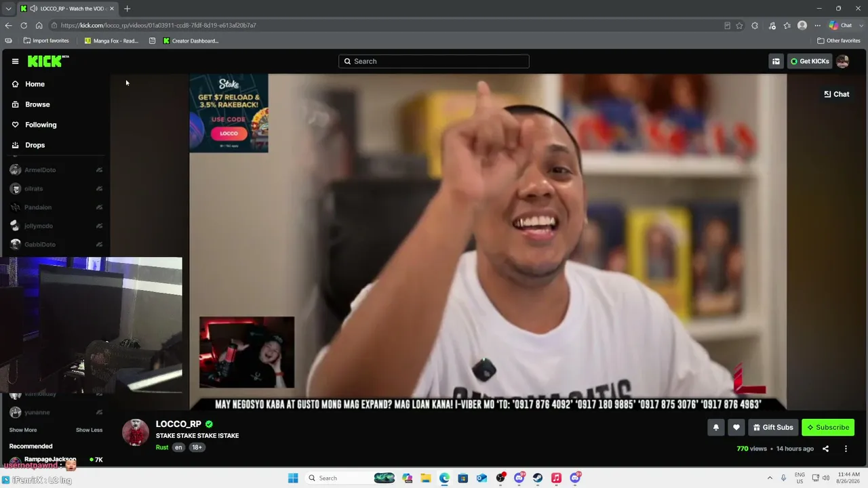The height and width of the screenshot is (488, 868).
Task: Open the Kick sidebar hamburger menu
Action: coord(15,62)
